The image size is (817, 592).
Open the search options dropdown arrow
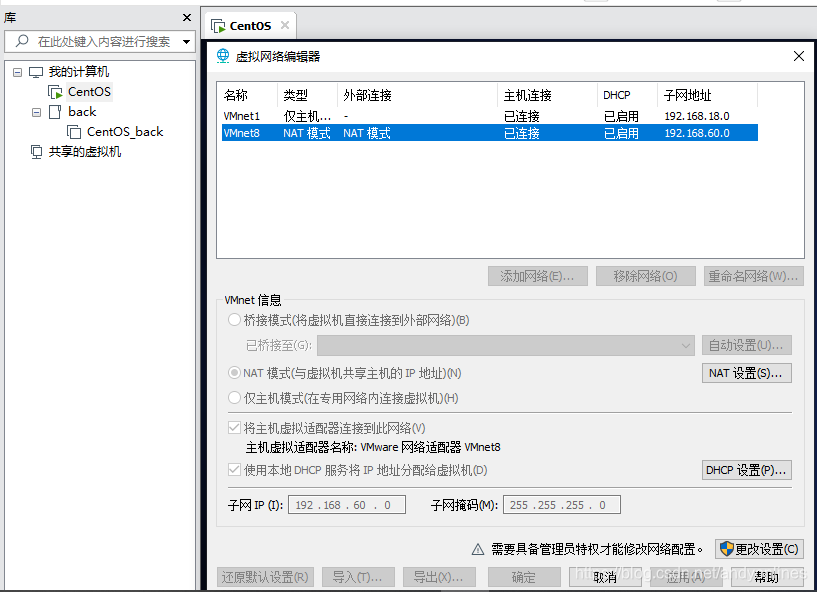pos(187,42)
